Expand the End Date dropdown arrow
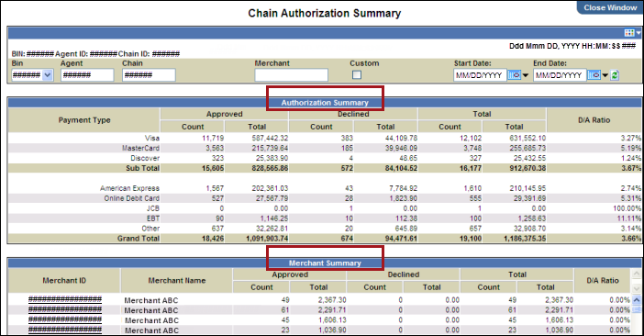This screenshot has width=644, height=336. [x=605, y=75]
